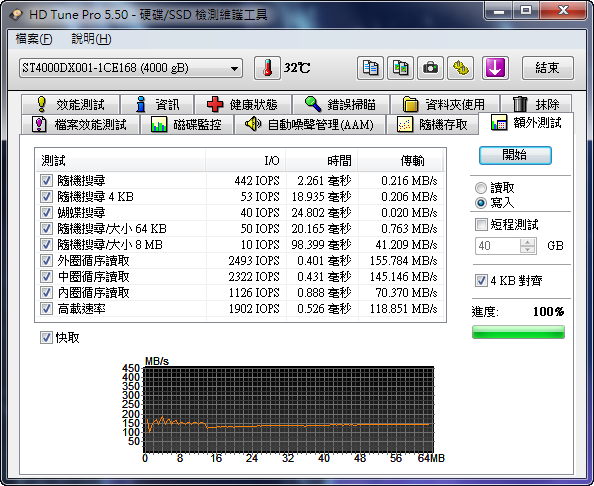Click the 40 GB short stroke input field
594x486 pixels.
pos(498,246)
